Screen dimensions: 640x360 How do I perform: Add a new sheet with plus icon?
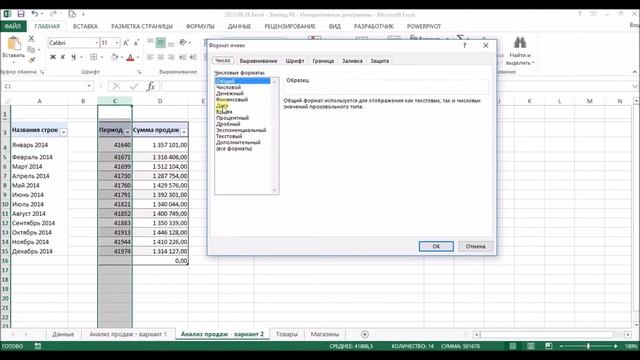(x=365, y=334)
